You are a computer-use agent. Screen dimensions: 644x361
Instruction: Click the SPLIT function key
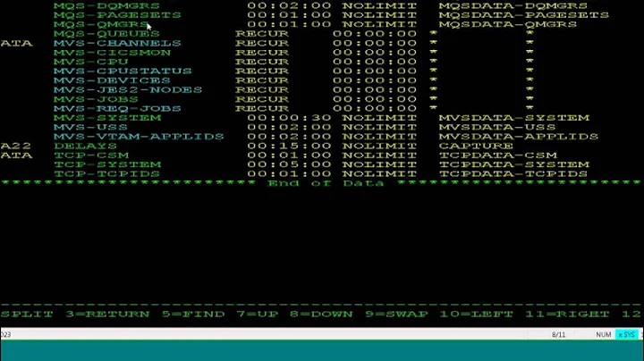[27, 315]
